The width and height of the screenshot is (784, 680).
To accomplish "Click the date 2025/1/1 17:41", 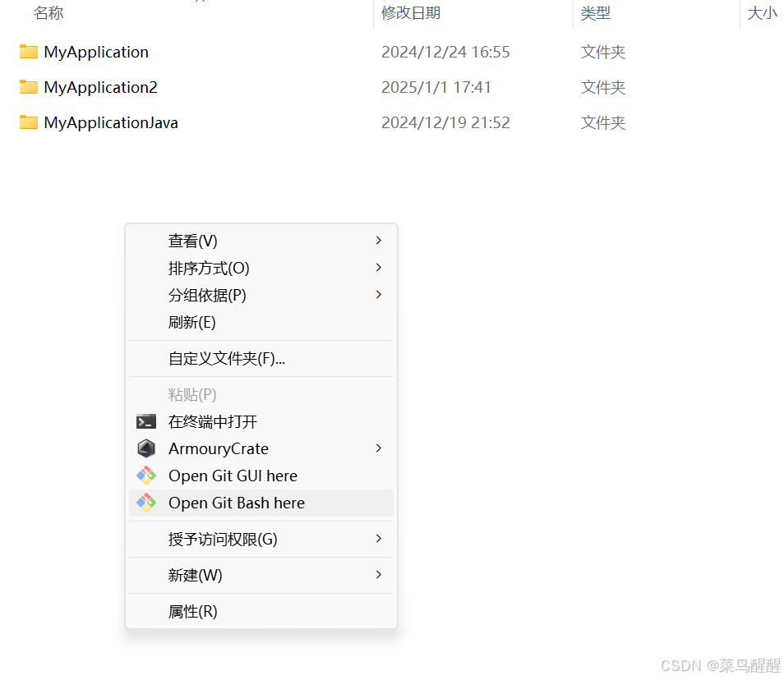I will (436, 87).
